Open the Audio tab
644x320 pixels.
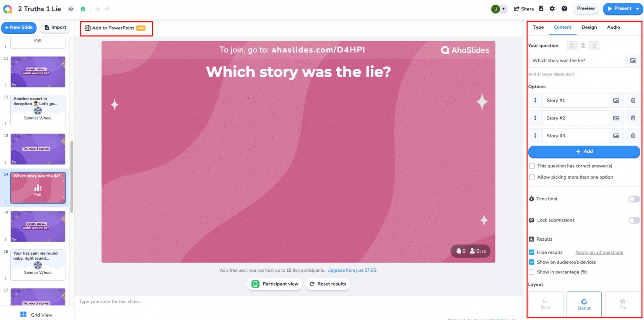click(613, 27)
